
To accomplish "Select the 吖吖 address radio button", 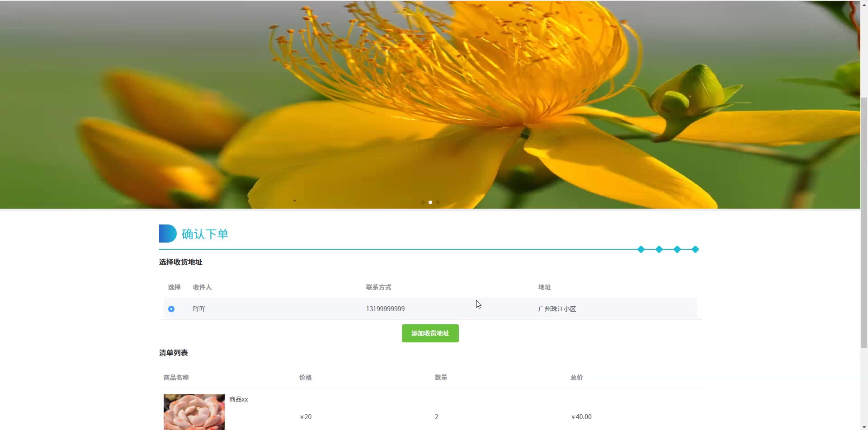I will point(171,309).
